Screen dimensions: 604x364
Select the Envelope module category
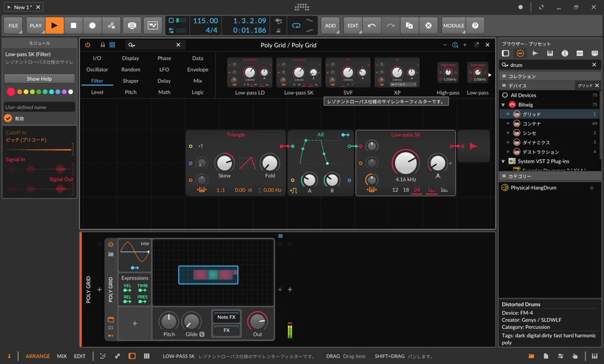[x=198, y=69]
